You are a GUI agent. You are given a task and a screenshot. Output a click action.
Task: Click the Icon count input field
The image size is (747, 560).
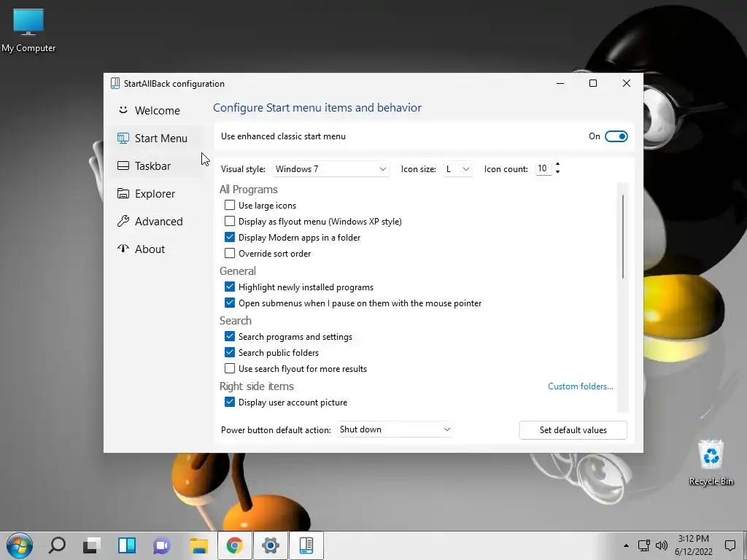[543, 168]
